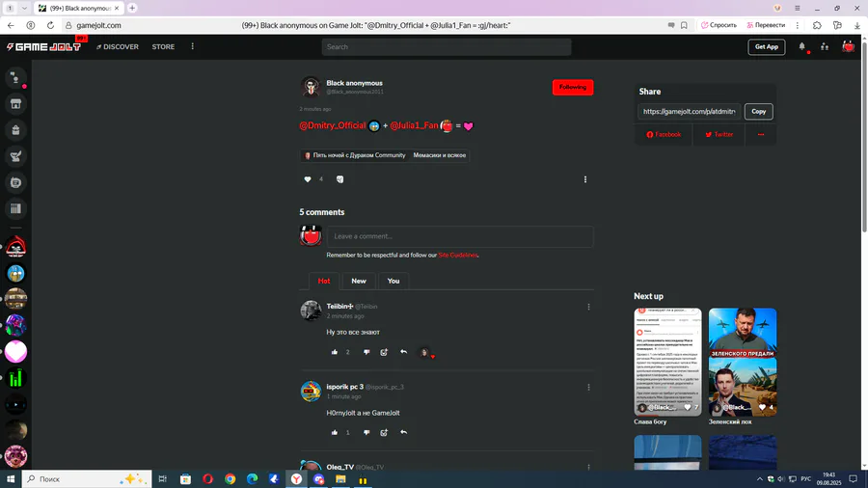Open new browser tab

[132, 8]
